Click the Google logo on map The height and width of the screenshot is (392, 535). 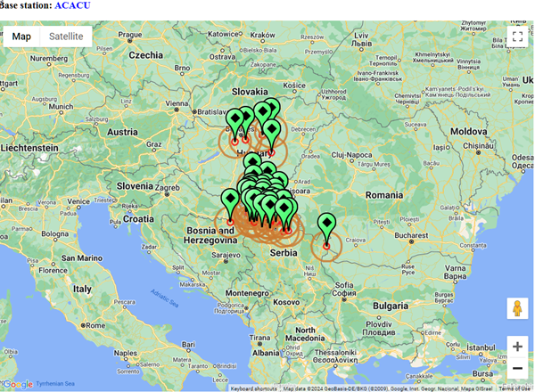click(x=18, y=384)
